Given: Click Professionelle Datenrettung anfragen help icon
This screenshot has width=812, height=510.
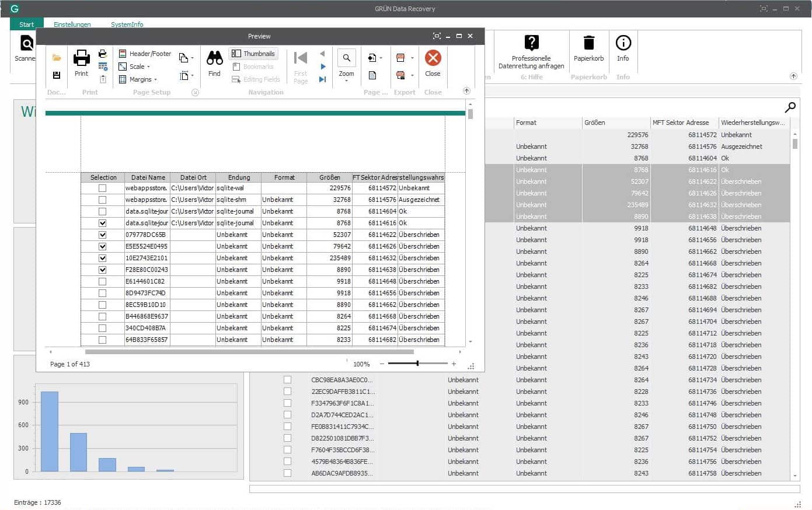Looking at the screenshot, I should 531,43.
